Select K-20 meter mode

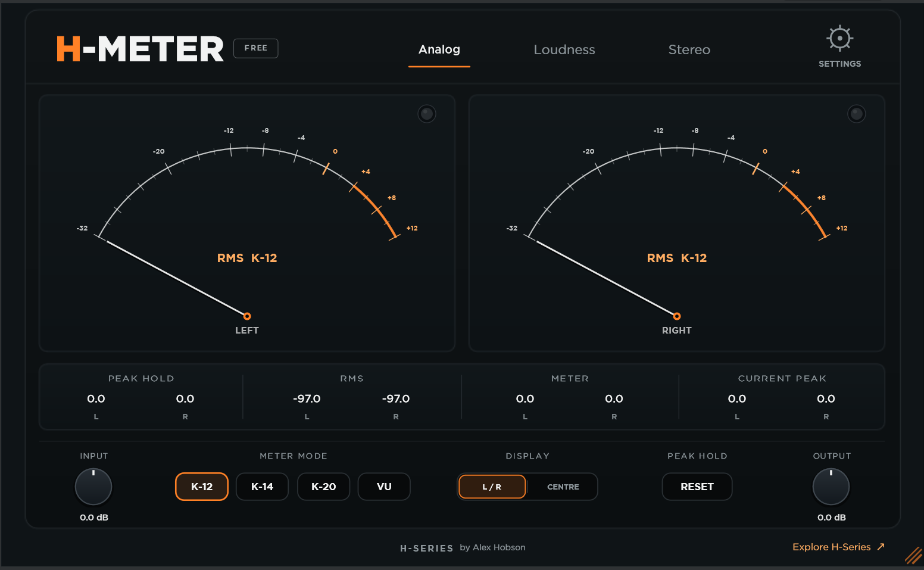pos(324,487)
